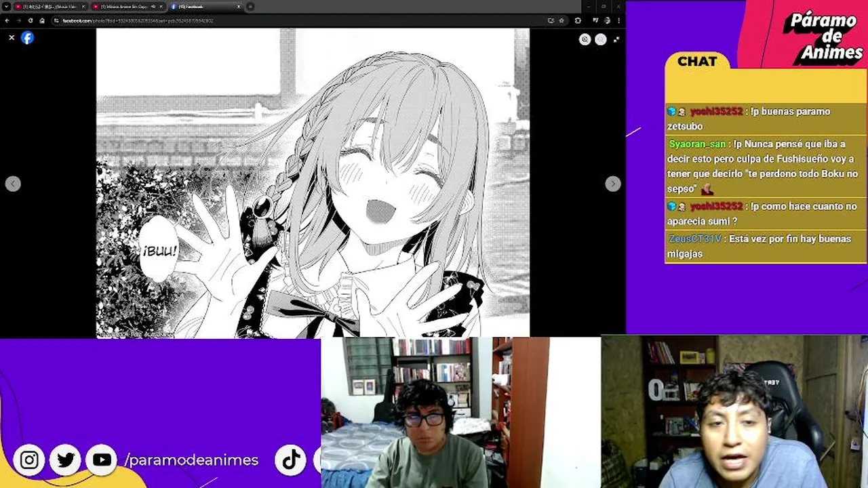Screen dimensions: 868x488
Task: Close the Facebook tab
Action: [x=239, y=6]
